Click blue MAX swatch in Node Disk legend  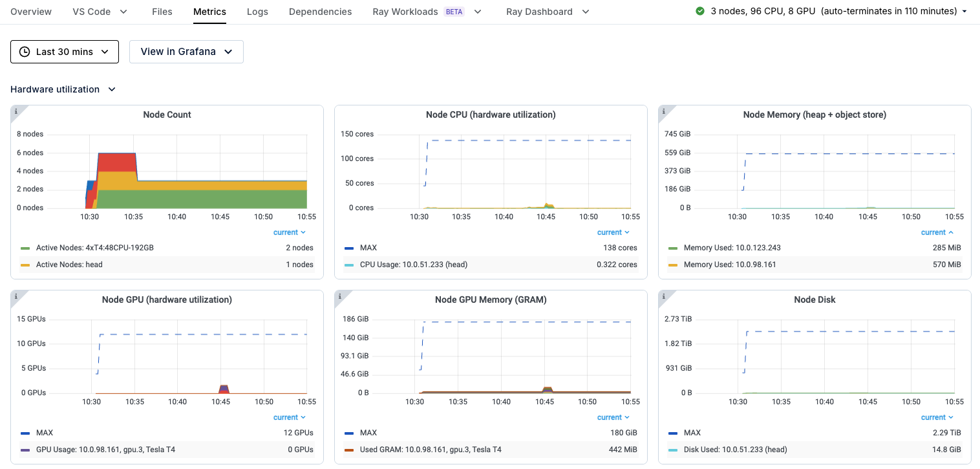[x=673, y=433]
